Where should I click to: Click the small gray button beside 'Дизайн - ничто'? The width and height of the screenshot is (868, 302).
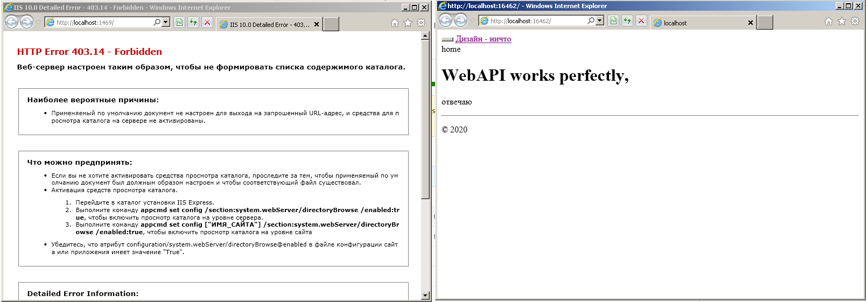[447, 39]
